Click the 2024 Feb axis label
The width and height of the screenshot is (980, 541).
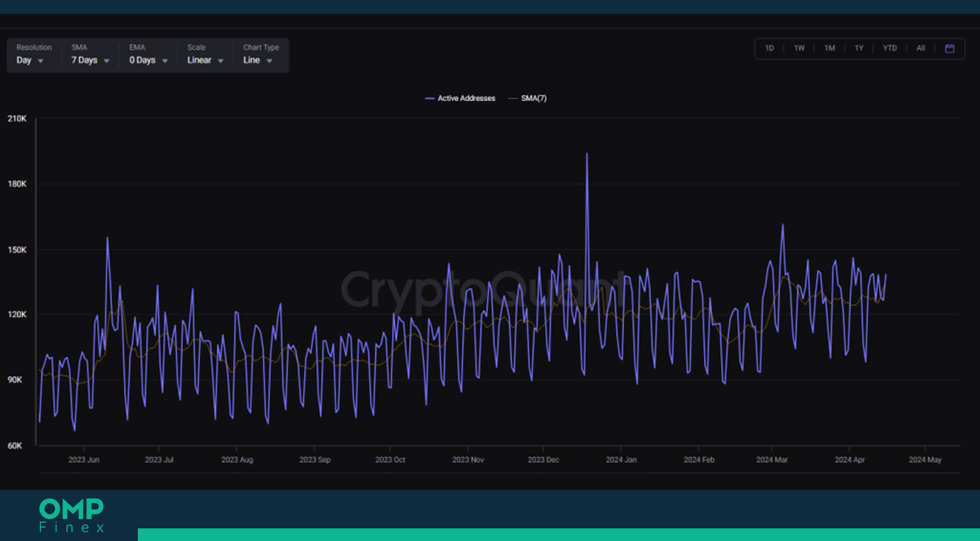coord(699,460)
